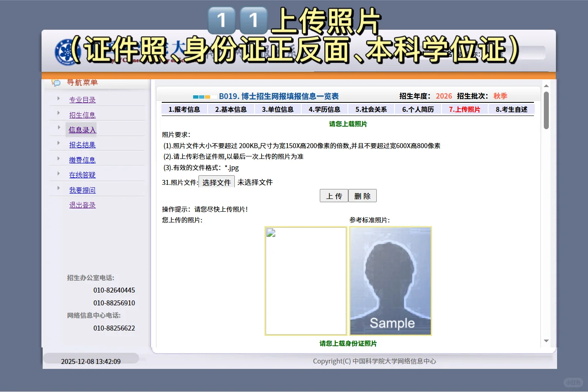Expand the 在线答疑 sidebar entry
This screenshot has width=588, height=392.
click(82, 174)
